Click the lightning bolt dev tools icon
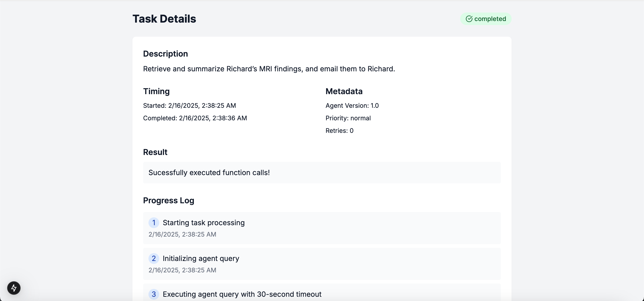The width and height of the screenshot is (644, 301). pyautogui.click(x=14, y=288)
